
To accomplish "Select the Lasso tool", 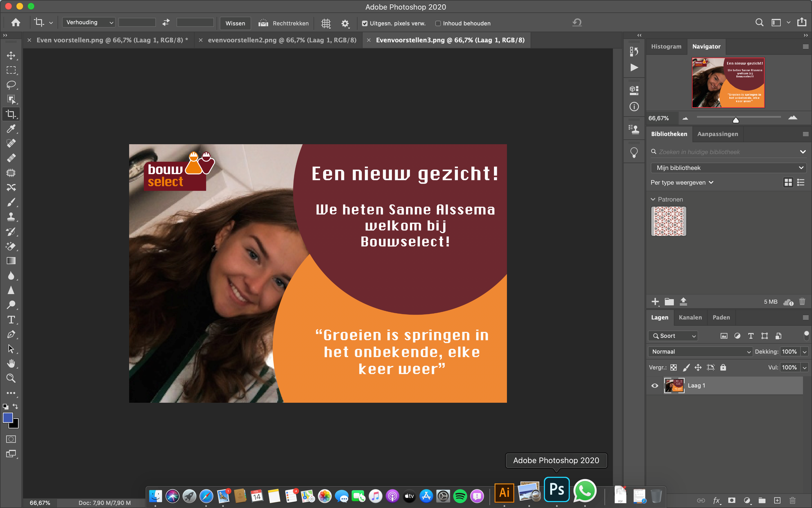I will coord(11,85).
